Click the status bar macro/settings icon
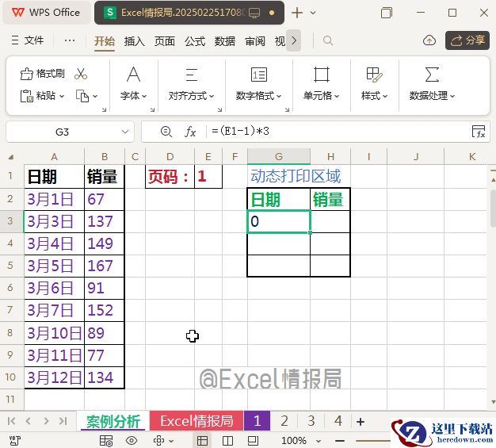Viewport: 496px width, 448px height. point(14,440)
